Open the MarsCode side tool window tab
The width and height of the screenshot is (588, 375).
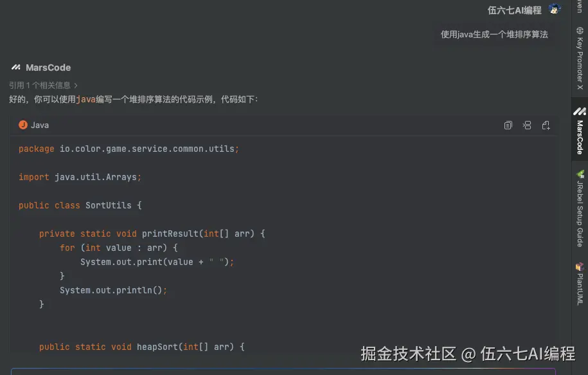click(x=580, y=131)
